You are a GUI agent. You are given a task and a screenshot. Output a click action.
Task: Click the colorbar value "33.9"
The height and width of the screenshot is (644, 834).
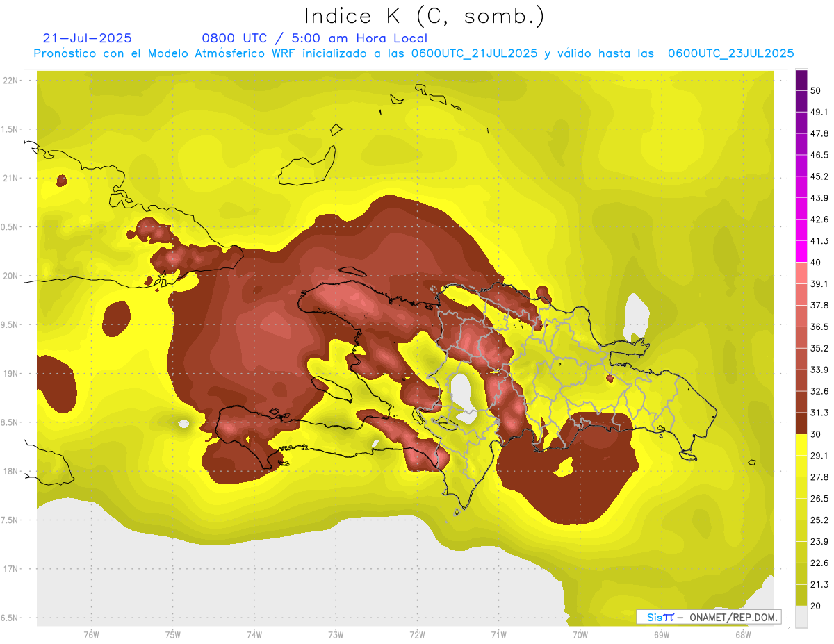tap(819, 370)
